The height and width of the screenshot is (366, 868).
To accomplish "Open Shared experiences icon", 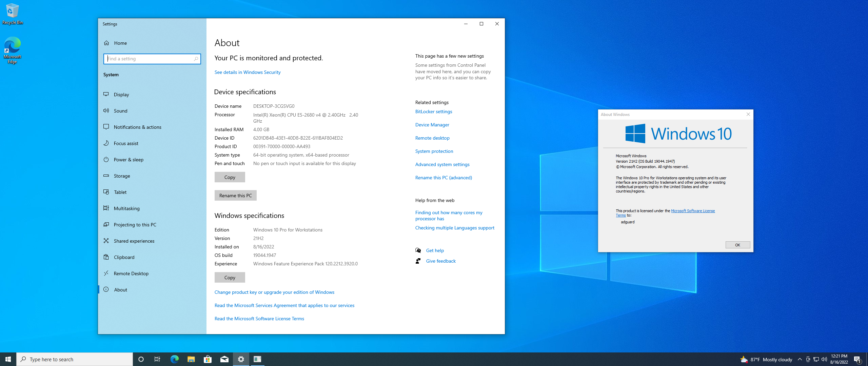I will click(106, 241).
